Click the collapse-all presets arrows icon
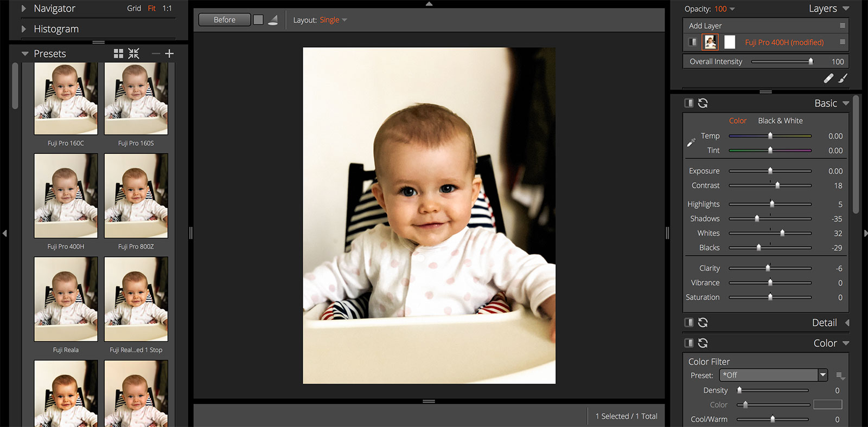868x427 pixels. coord(133,54)
